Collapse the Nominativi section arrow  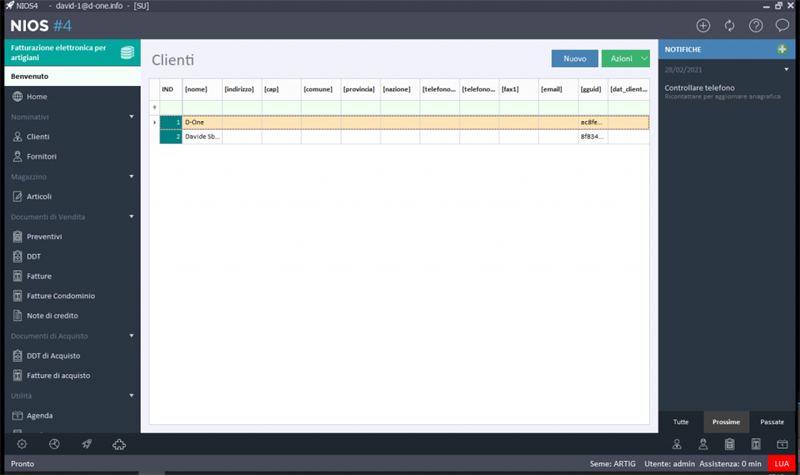pos(132,117)
